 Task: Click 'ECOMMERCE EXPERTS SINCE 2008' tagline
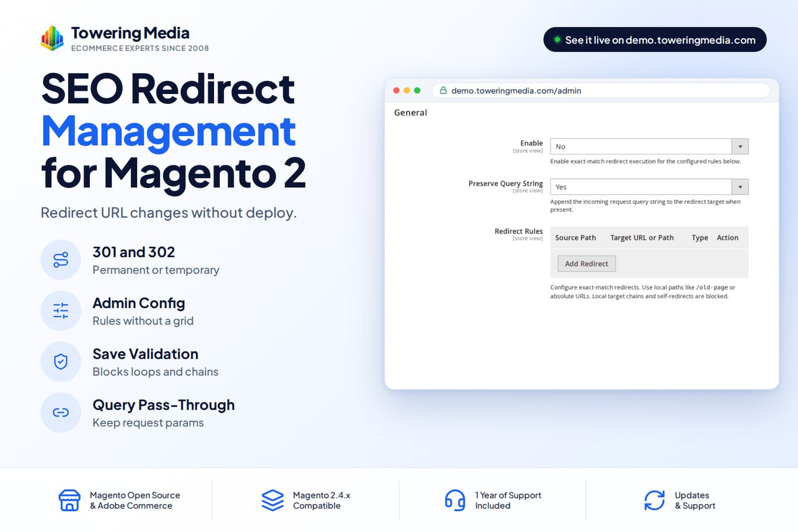coord(140,48)
